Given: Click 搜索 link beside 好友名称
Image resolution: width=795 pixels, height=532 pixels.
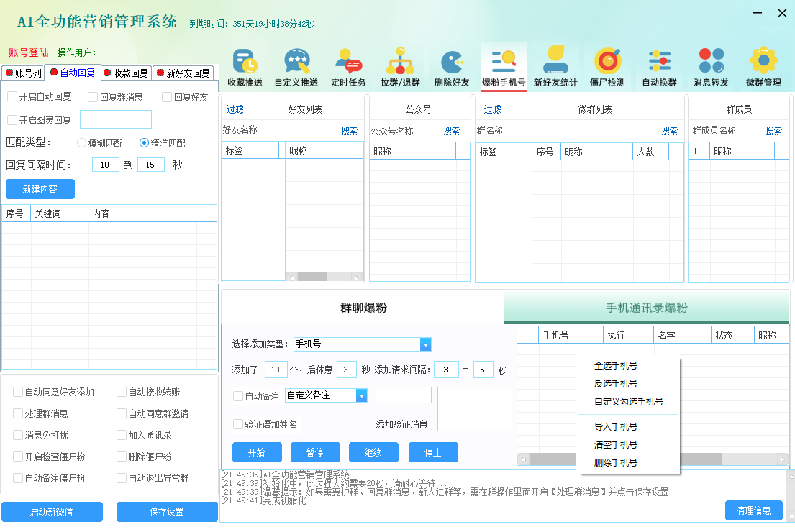Looking at the screenshot, I should [x=350, y=131].
